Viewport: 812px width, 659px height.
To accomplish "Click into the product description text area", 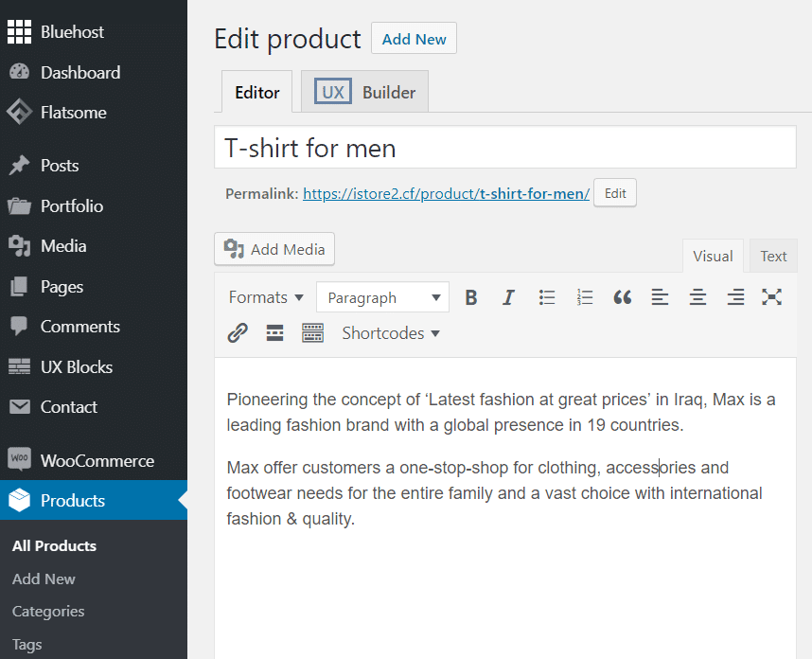I will (x=505, y=508).
